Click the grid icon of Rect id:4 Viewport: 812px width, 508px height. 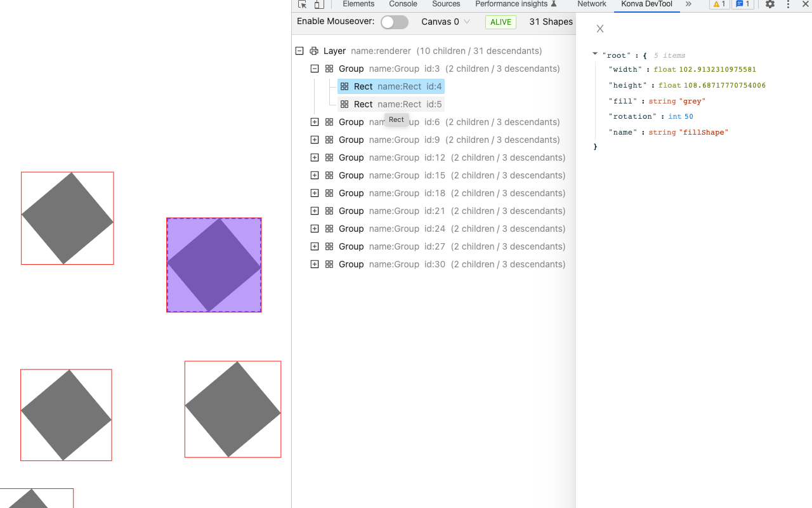344,86
